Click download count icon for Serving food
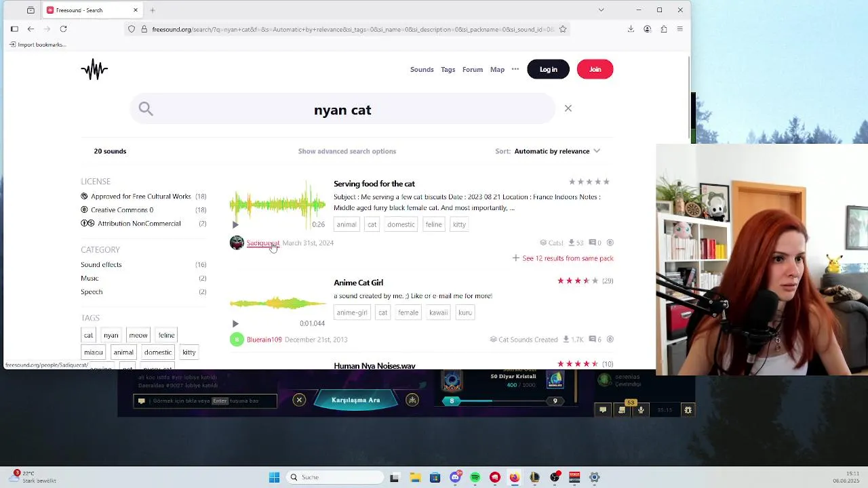The width and height of the screenshot is (868, 488). click(572, 243)
